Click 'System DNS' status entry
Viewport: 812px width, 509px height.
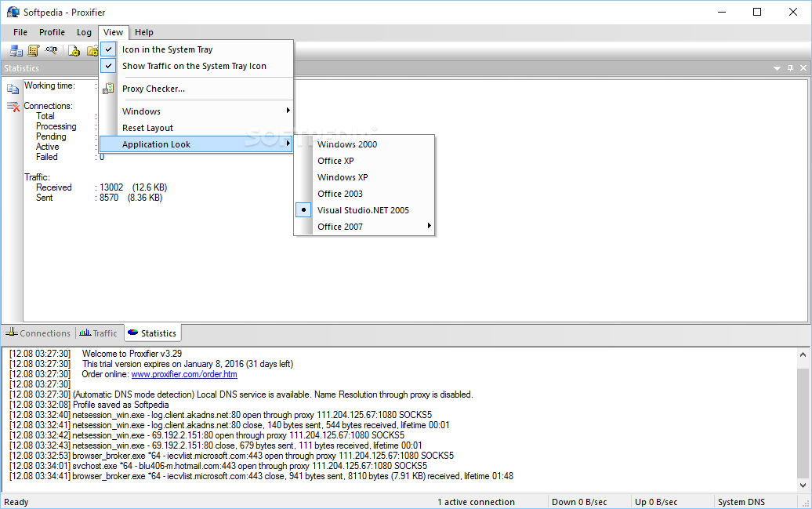[x=741, y=502]
